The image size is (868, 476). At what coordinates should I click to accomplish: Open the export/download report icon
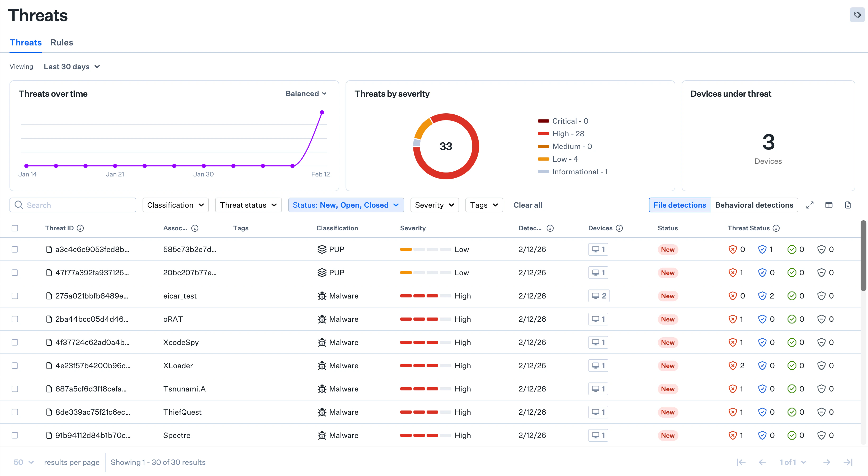point(848,205)
